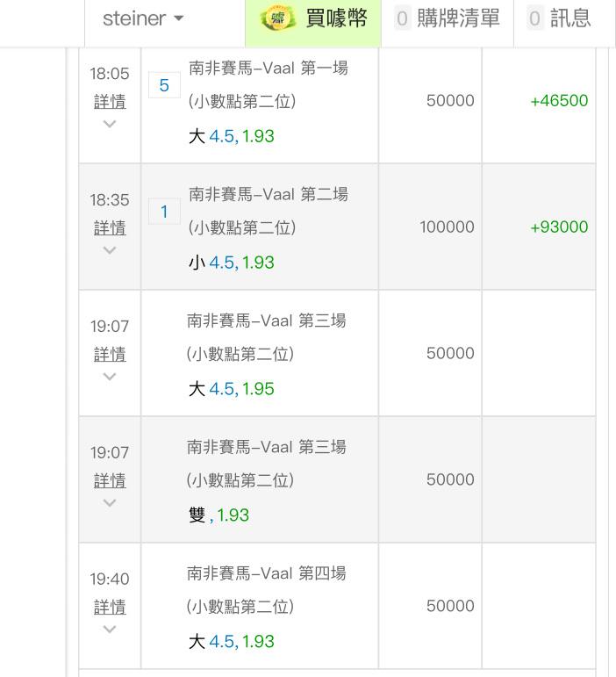Expand chevron under first 19:07 row
Image resolution: width=616 pixels, height=677 pixels.
(x=110, y=377)
